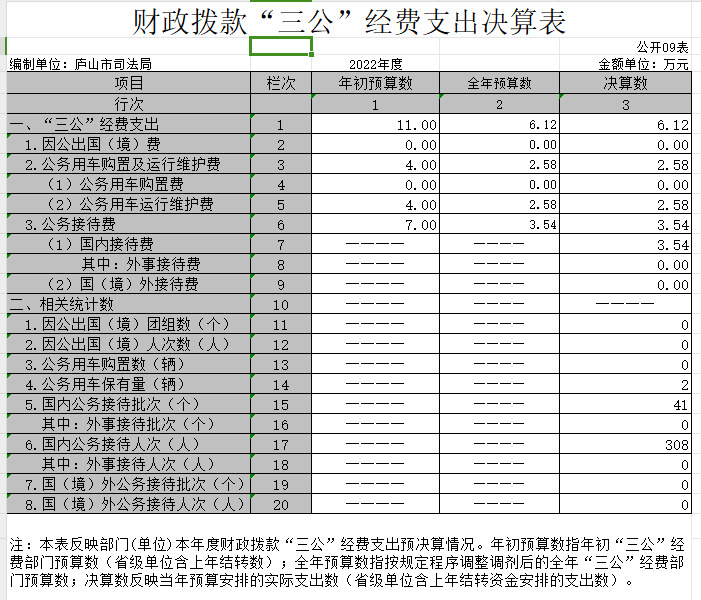
Task: Click the 决算数 header cell
Action: 625,84
